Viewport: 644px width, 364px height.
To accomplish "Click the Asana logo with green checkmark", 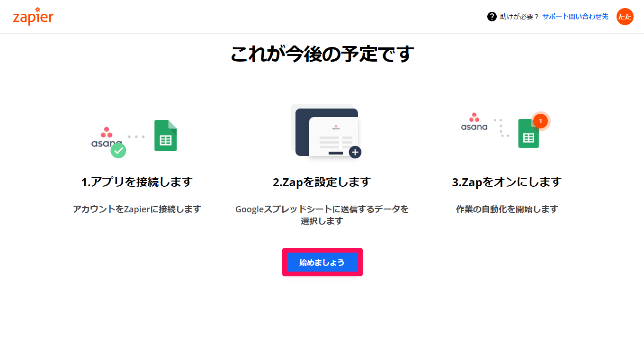I will pos(108,141).
